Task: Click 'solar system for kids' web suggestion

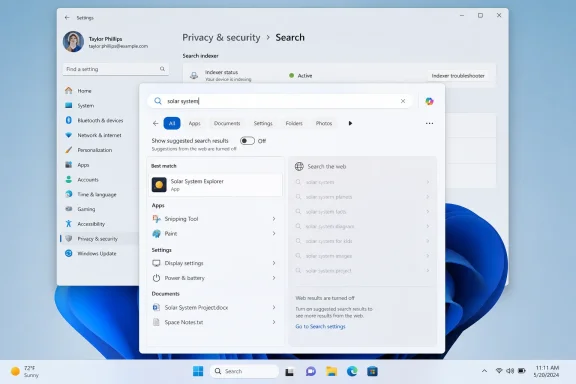Action: 363,241
